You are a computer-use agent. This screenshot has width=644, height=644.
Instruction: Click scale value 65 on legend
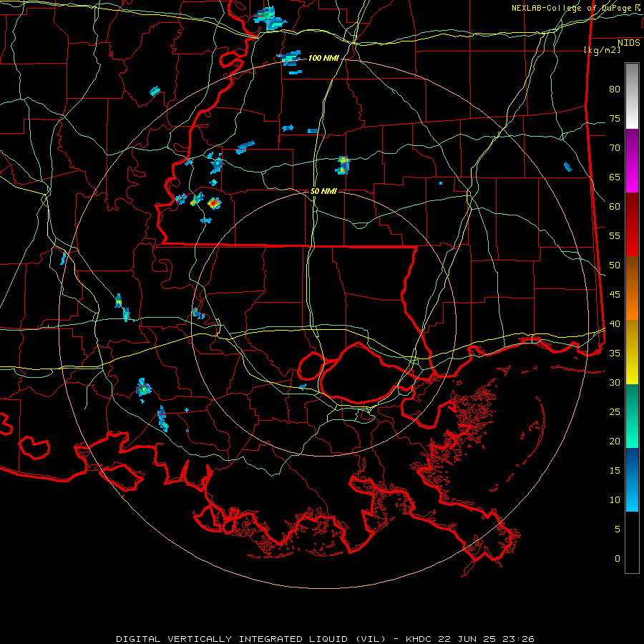pyautogui.click(x=615, y=177)
